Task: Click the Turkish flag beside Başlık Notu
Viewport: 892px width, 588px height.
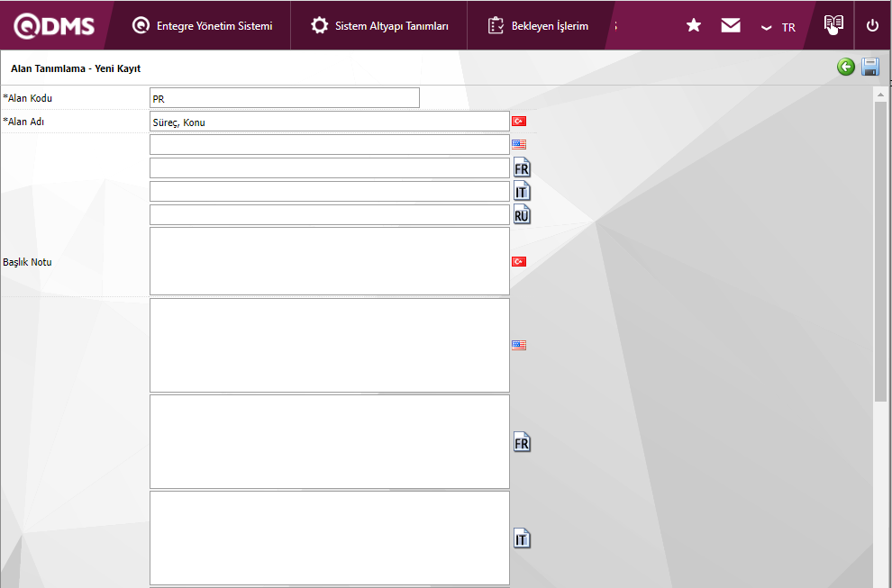Action: [x=519, y=262]
